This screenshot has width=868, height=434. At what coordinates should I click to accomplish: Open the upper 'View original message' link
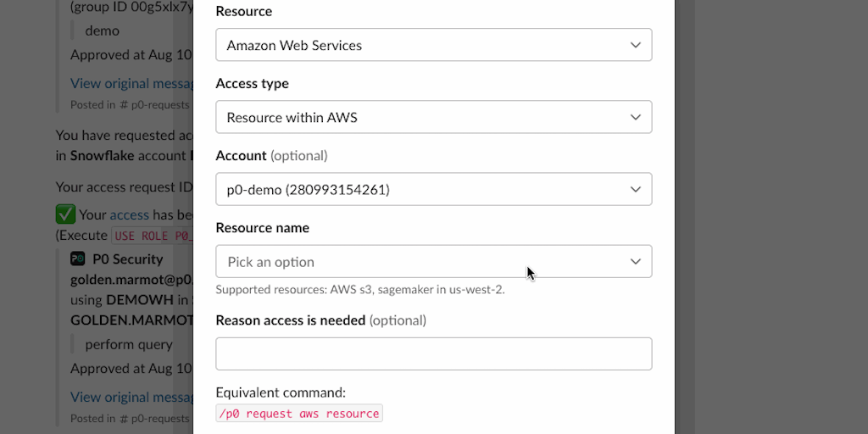(x=127, y=83)
